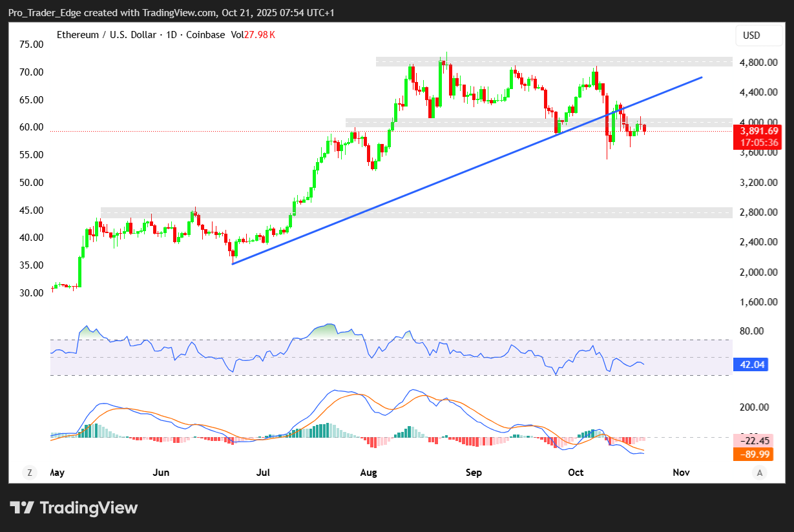Click the 80.00 RSI scale label
The height and width of the screenshot is (532, 794).
pyautogui.click(x=753, y=331)
